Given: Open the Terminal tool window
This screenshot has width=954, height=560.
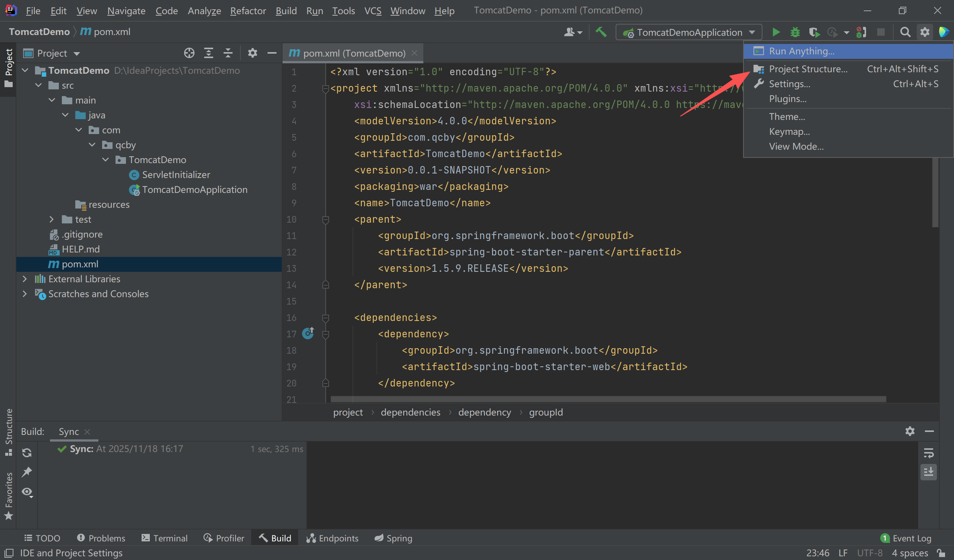Looking at the screenshot, I should (x=164, y=538).
